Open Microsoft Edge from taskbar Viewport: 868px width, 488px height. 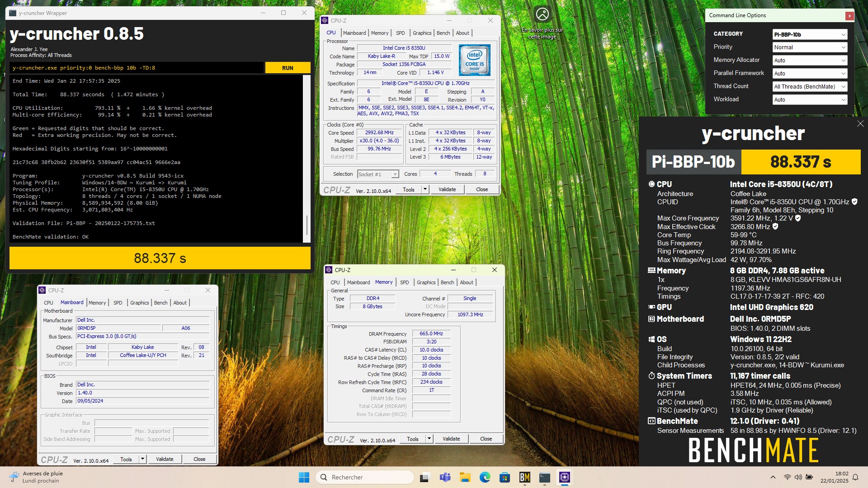485,477
